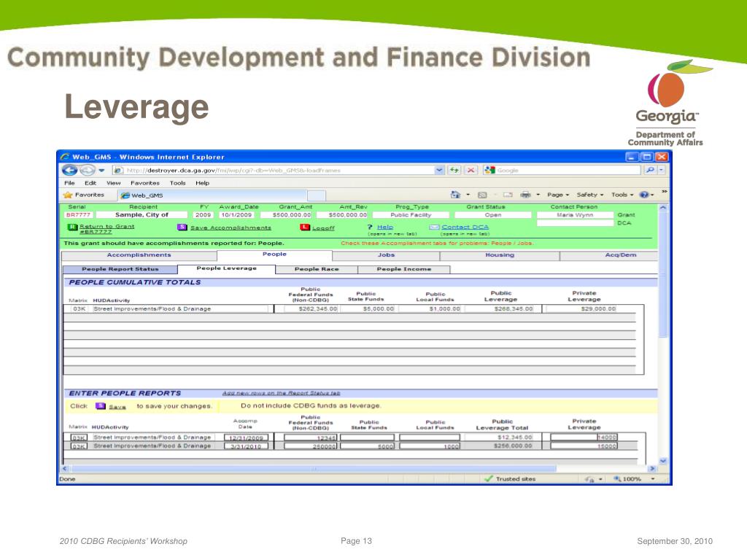
Task: Click Federal Funds field containing 12345
Action: point(311,437)
